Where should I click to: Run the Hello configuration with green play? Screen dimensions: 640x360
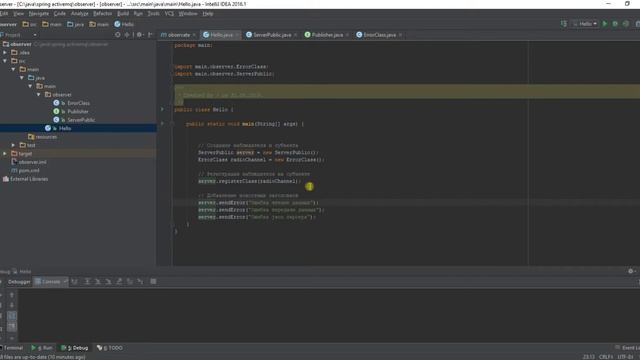(x=605, y=24)
